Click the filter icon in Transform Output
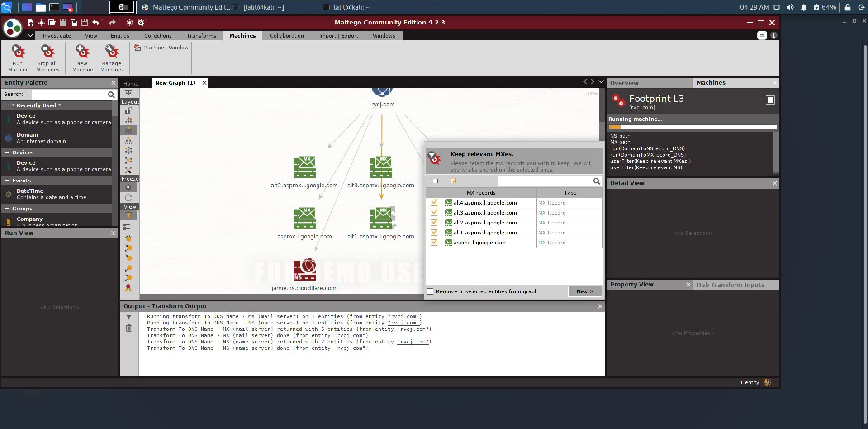This screenshot has width=868, height=429. point(129,317)
